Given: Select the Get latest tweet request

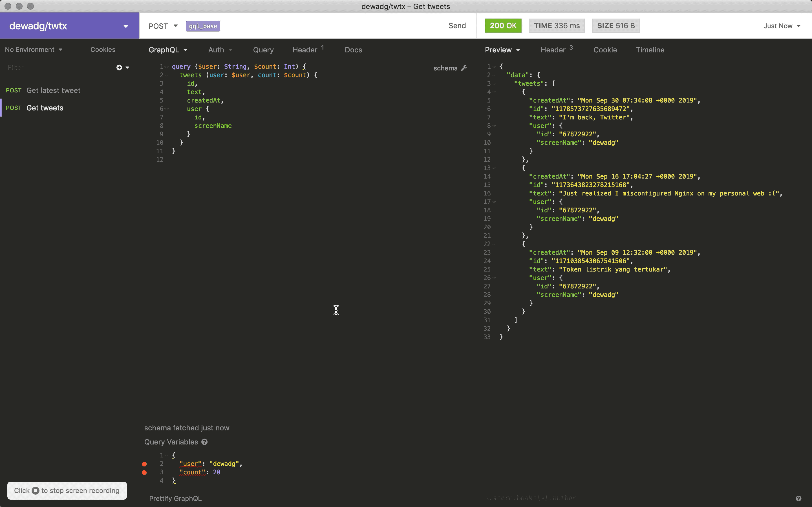Looking at the screenshot, I should (x=53, y=90).
